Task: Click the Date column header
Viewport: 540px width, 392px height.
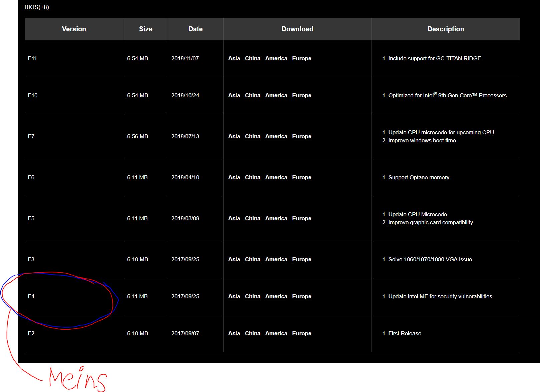Action: 195,29
